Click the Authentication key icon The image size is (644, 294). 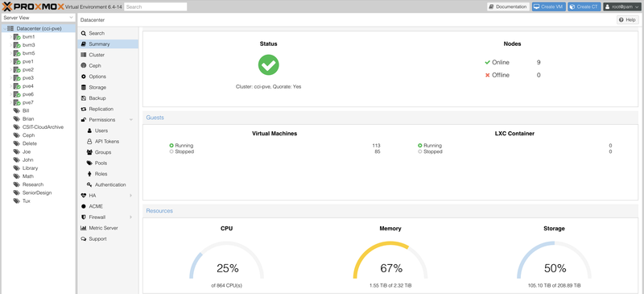[89, 185]
